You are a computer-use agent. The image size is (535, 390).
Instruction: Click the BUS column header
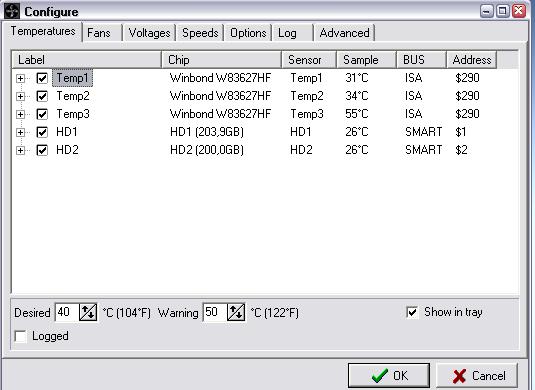(422, 60)
